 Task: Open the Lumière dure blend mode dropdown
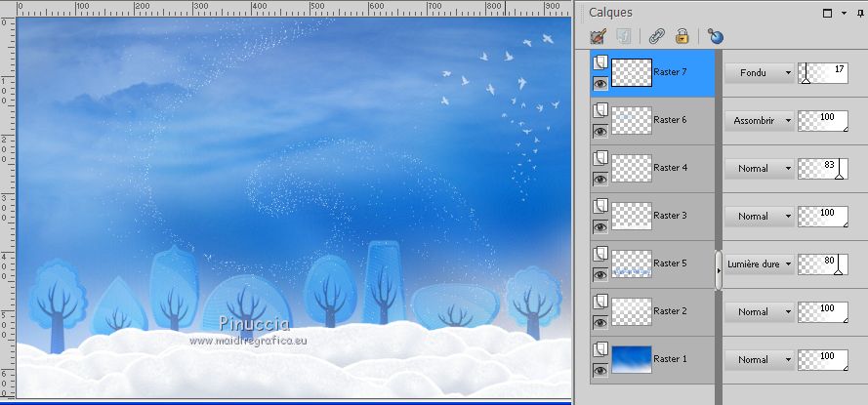tap(760, 263)
